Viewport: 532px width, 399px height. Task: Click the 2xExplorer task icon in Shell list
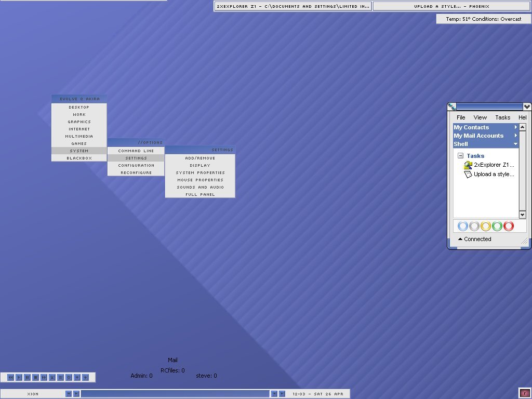click(x=468, y=165)
